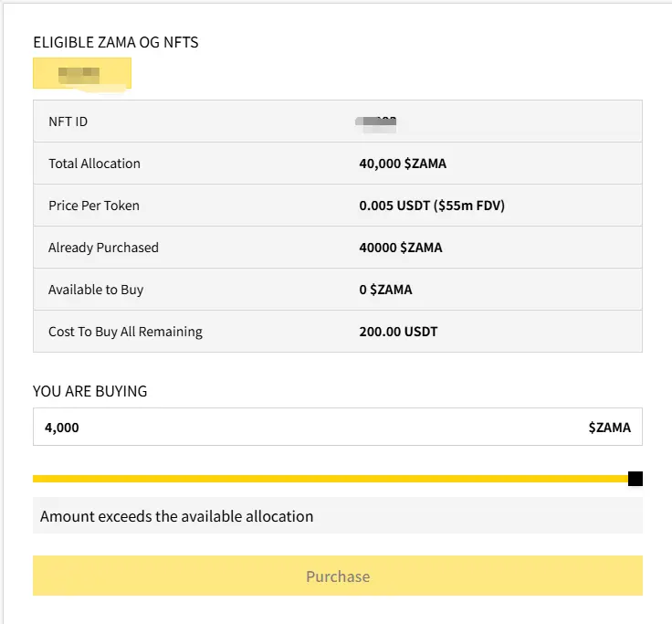Click the black slider handle
The height and width of the screenshot is (624, 672).
(635, 479)
